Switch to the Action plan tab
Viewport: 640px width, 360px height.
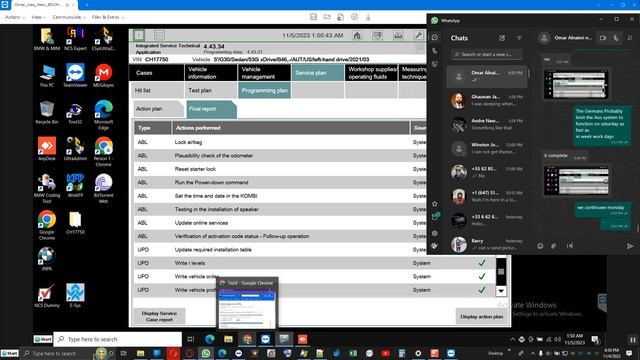click(x=158, y=109)
